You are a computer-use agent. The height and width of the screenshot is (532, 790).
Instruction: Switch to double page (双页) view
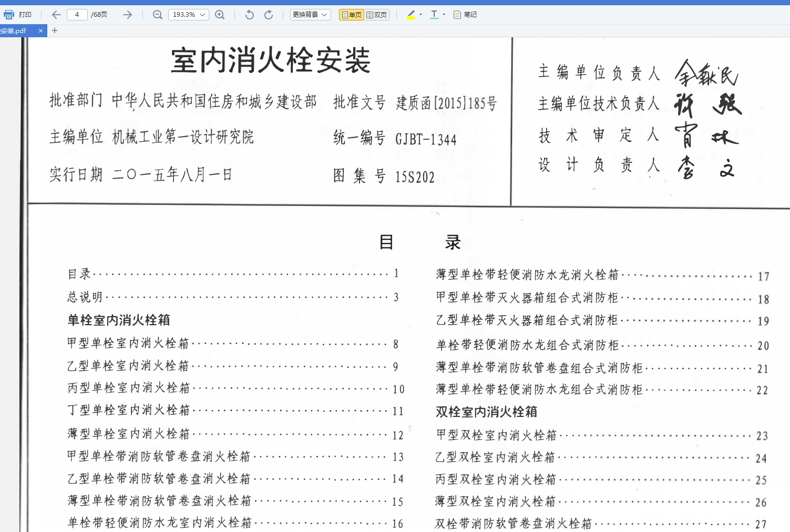tap(377, 15)
